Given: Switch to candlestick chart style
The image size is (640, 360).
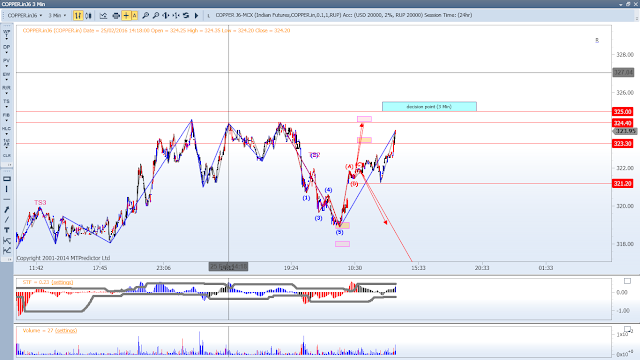Looking at the screenshot, I should click(88, 16).
